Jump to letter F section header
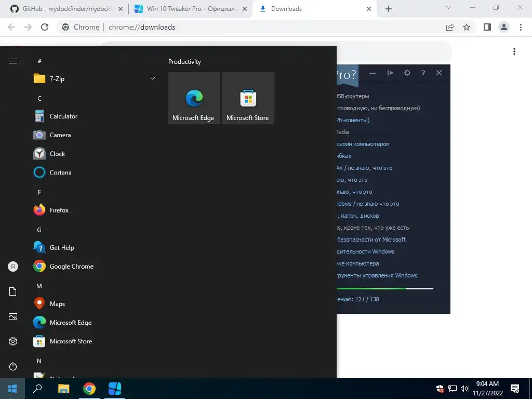532x399 pixels. 39,192
